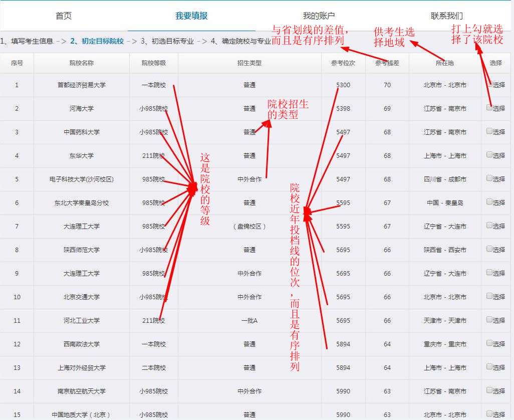Viewport: 514px width, 420px height.
Task: Click (盘锦校区) enrollment type cell
Action: point(249,227)
